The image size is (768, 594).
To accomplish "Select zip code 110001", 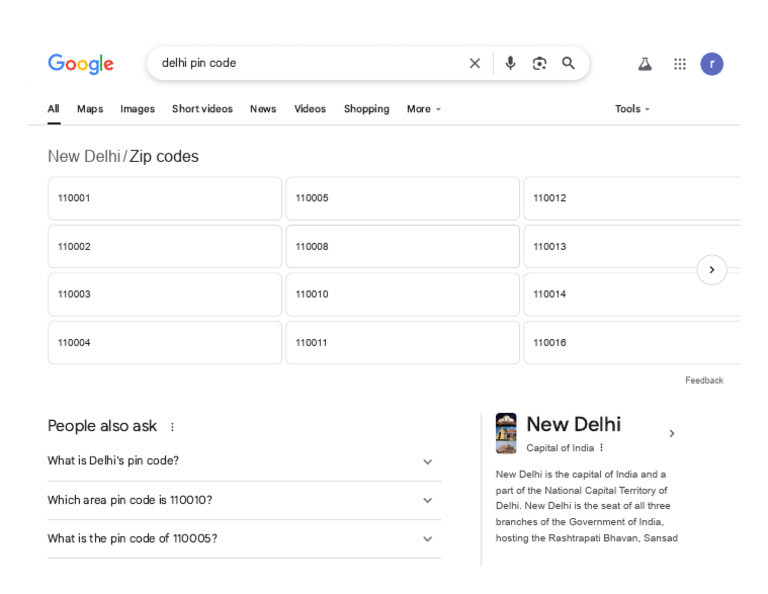I will click(x=165, y=199).
